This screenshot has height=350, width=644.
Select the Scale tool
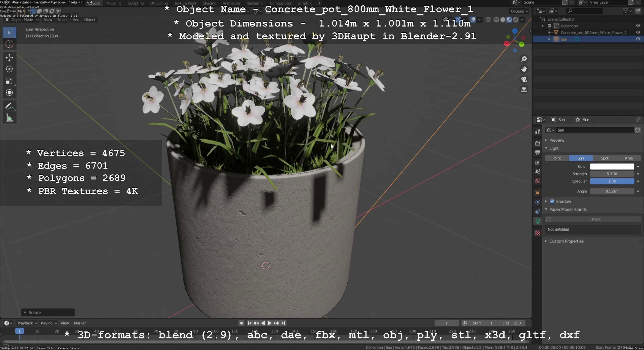[10, 81]
